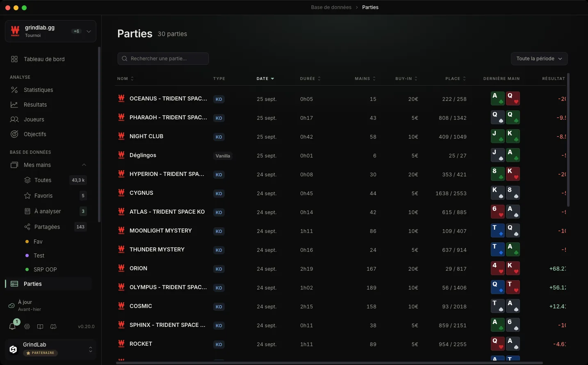Click the +68.2 result on ORION row
This screenshot has width=588, height=365.
click(558, 269)
